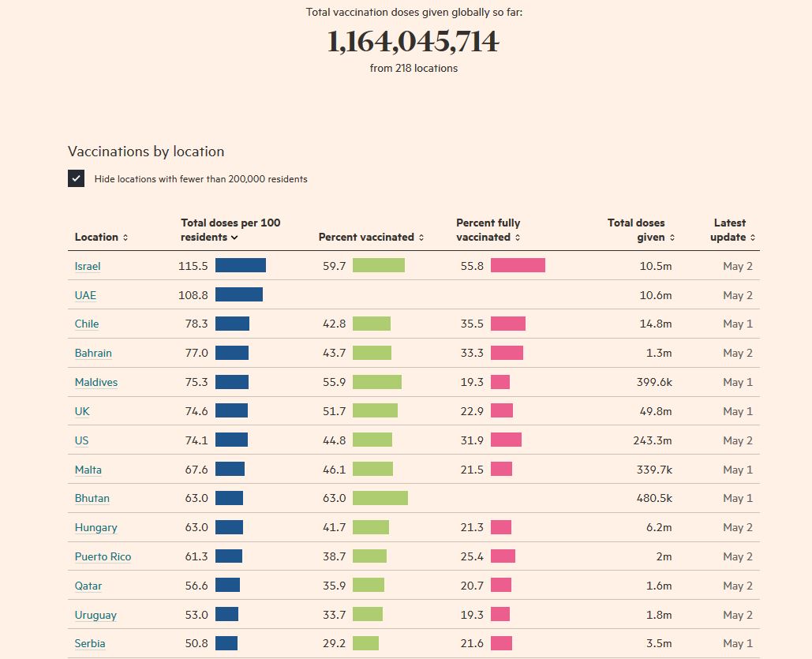Click the global total doses number
Screen dimensions: 812x659
tap(413, 42)
